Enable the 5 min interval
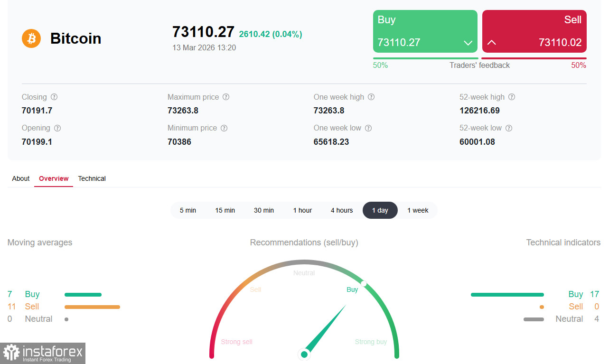Viewport: 609px width, 364px height. point(187,210)
